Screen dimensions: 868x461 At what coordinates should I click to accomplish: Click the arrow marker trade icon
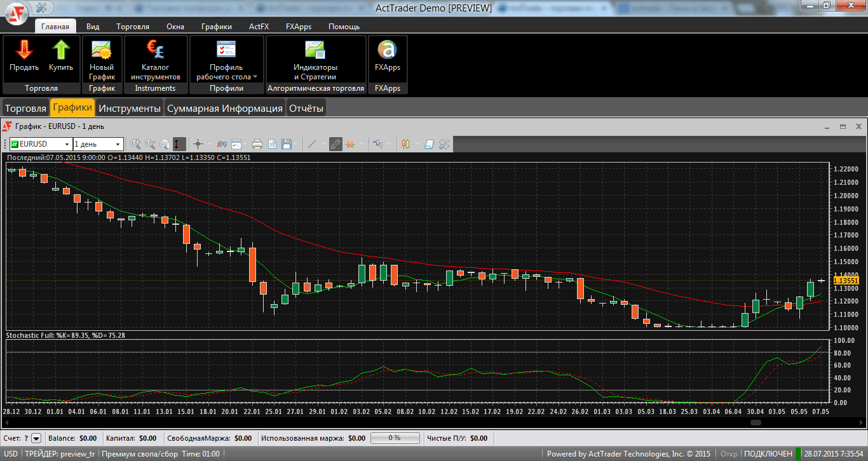point(377,144)
